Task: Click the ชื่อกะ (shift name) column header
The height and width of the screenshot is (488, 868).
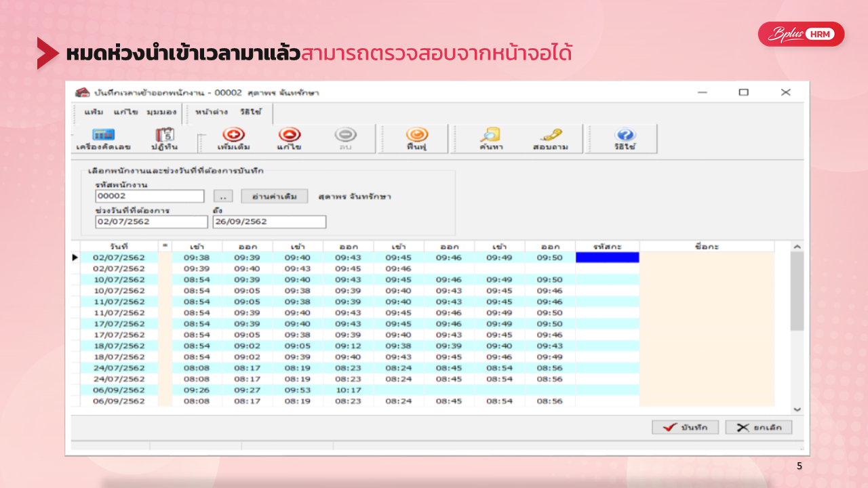Action: 707,246
